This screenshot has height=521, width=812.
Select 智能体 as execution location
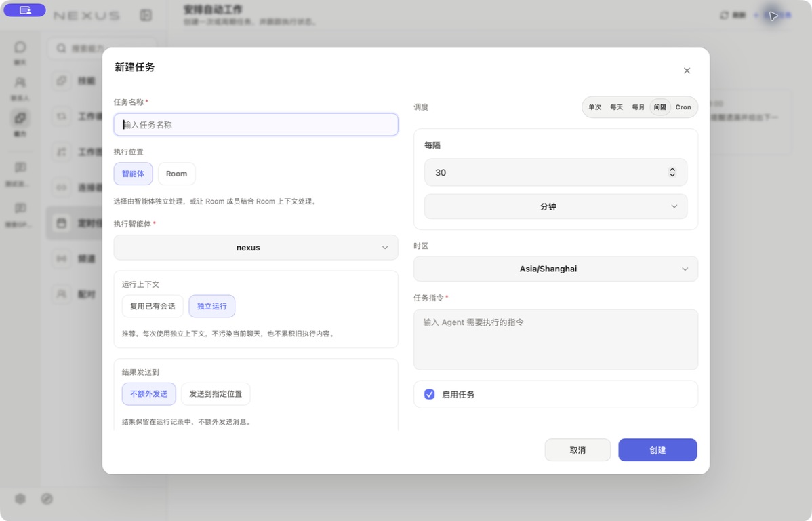pos(133,174)
